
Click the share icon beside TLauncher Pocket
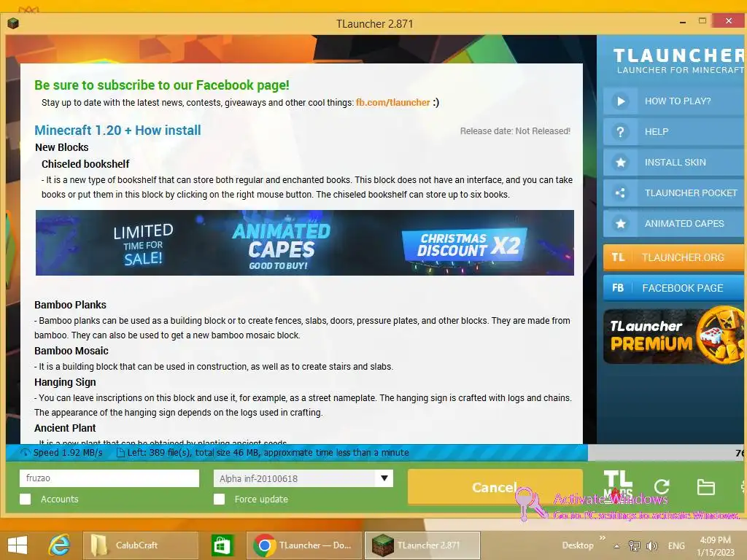coord(620,192)
